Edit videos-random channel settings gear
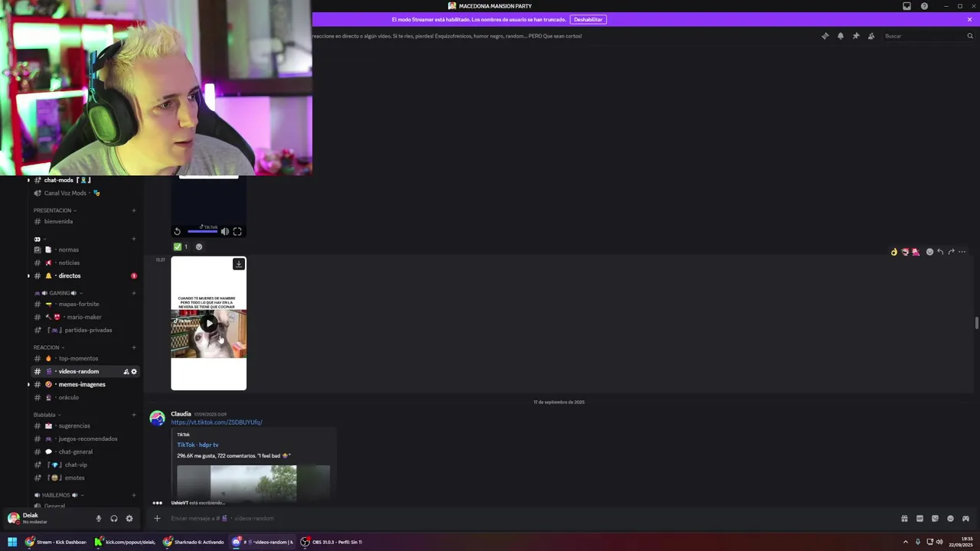Screen dimensions: 980x551 pyautogui.click(x=134, y=371)
